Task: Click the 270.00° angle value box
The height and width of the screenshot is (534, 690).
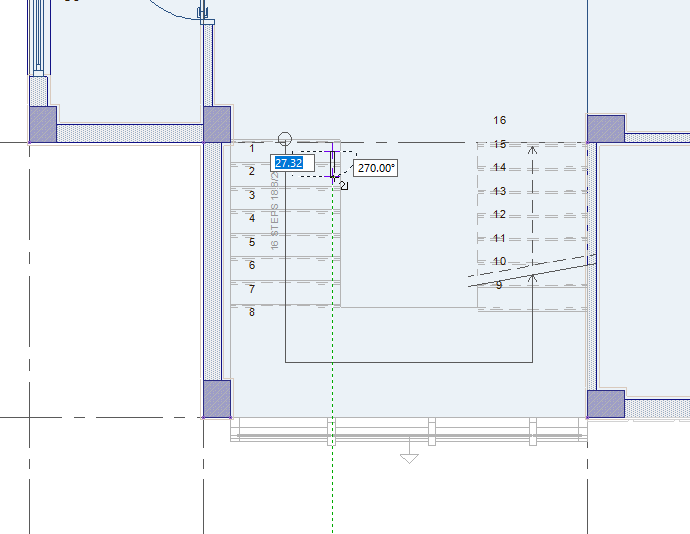Action: click(x=376, y=168)
